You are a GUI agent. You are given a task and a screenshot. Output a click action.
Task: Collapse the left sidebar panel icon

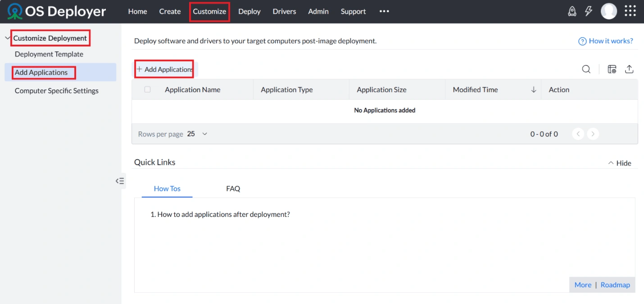click(120, 181)
